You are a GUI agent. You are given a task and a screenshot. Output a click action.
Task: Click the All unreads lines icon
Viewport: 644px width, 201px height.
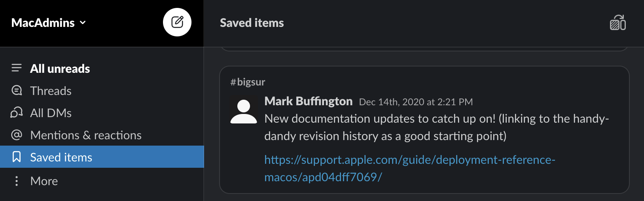(17, 68)
